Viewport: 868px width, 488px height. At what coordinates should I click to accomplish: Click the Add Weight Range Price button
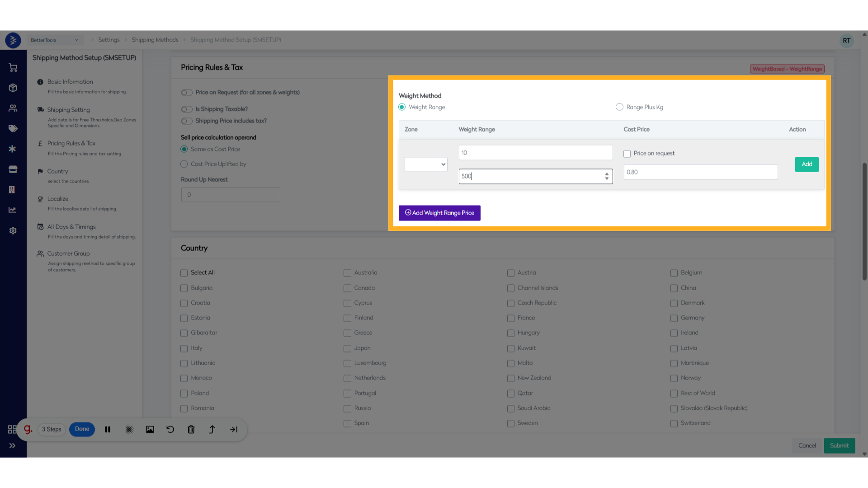point(439,213)
